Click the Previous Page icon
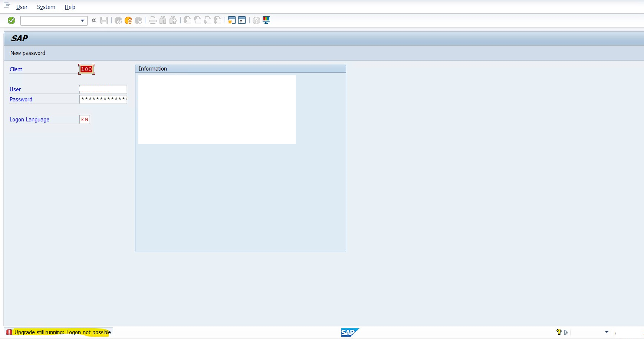 [197, 20]
